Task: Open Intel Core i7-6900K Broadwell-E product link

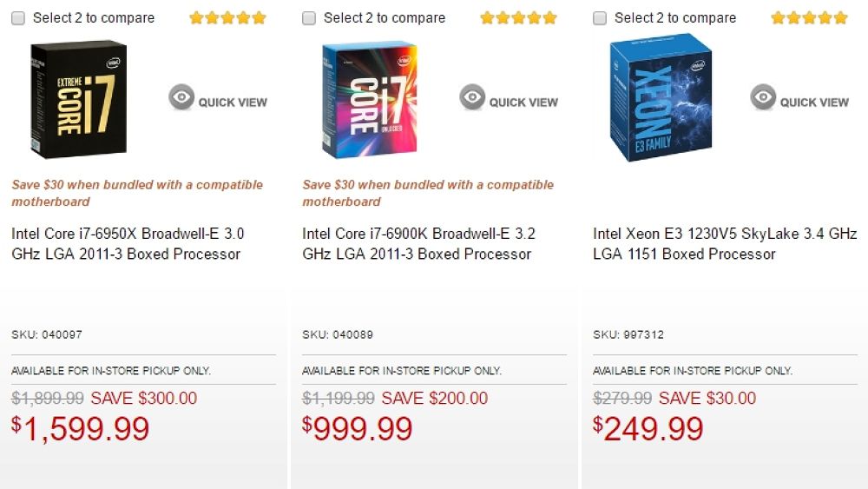Action: coord(418,244)
